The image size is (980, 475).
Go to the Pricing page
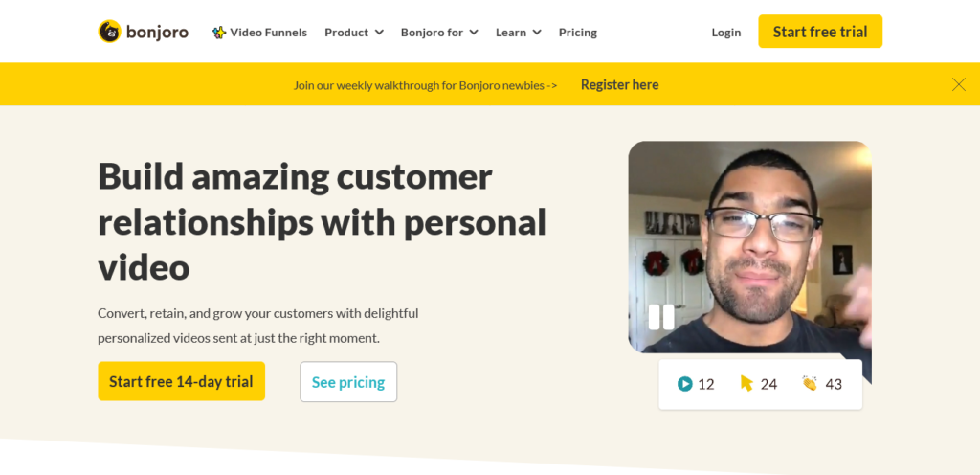(x=577, y=33)
